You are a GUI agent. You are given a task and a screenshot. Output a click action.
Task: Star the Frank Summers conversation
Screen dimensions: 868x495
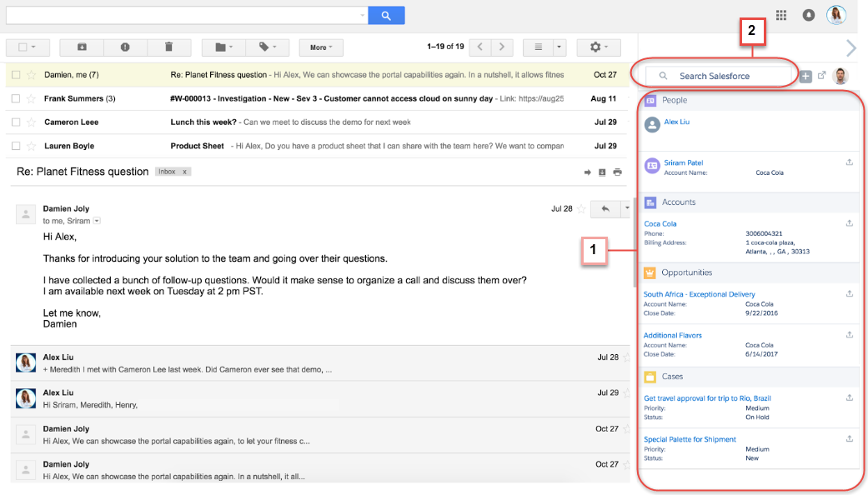point(32,98)
